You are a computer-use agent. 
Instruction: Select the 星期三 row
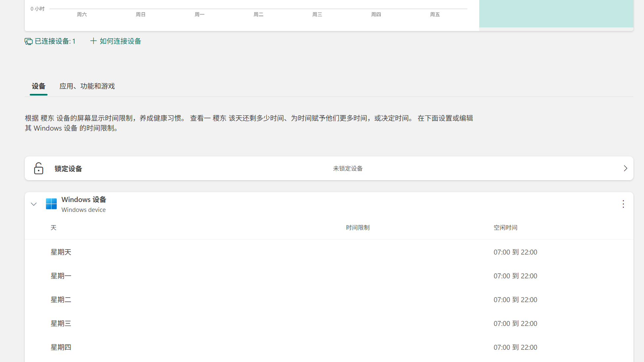pos(329,323)
